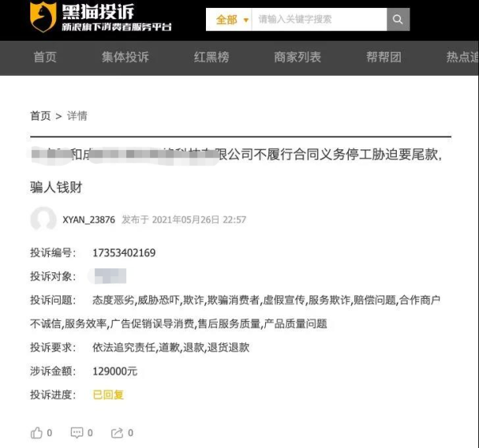Click the magnifier search button
479x448 pixels.
pos(398,19)
